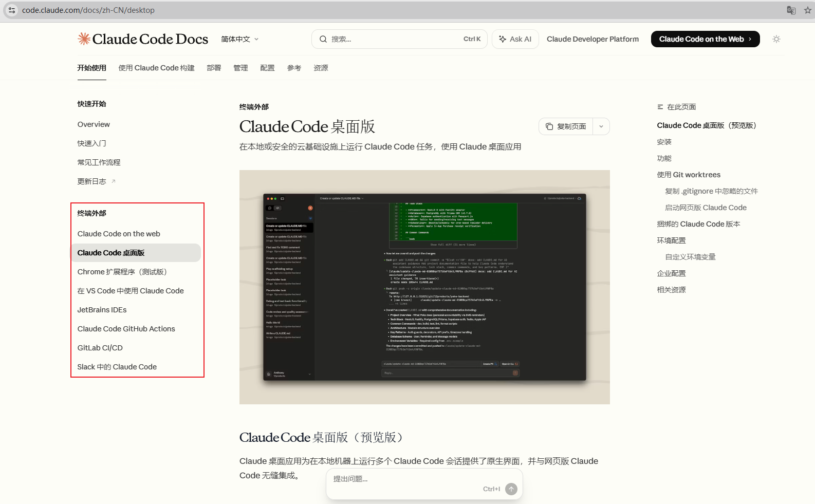The width and height of the screenshot is (815, 504).
Task: Select the address bar URL
Action: [x=88, y=10]
